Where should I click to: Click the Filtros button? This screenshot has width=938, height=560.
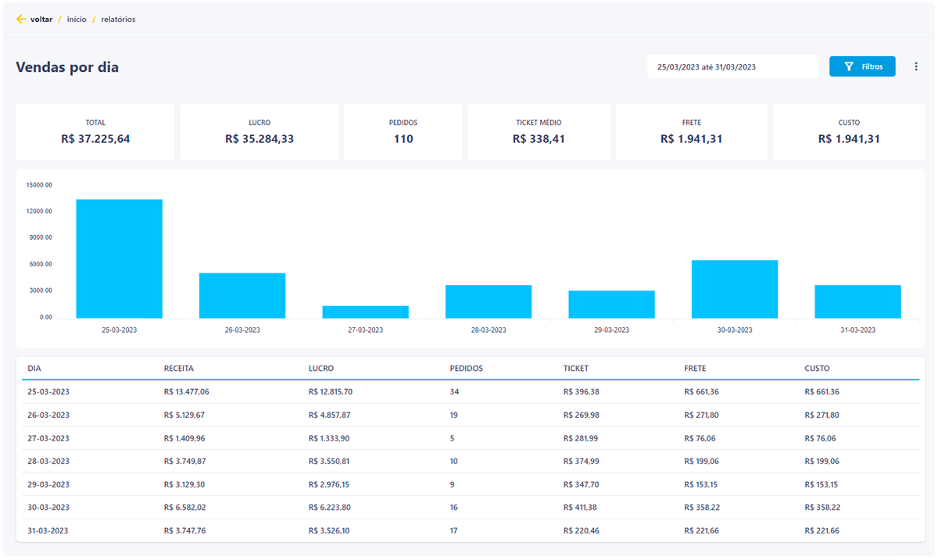click(x=862, y=67)
